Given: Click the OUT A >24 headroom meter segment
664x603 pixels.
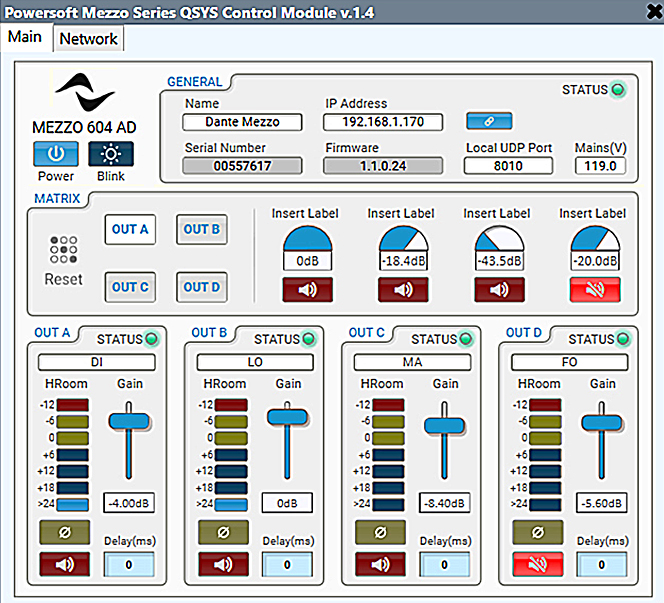Looking at the screenshot, I should pos(73,504).
